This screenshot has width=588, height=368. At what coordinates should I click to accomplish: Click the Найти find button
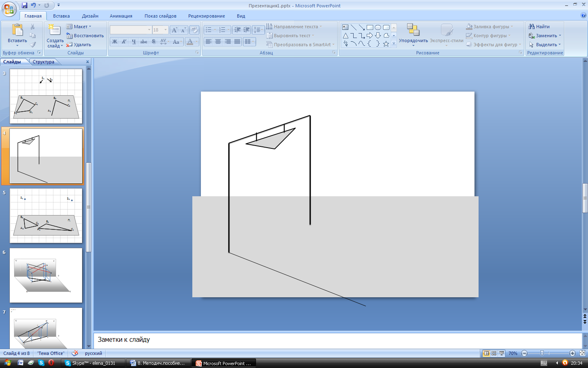539,27
